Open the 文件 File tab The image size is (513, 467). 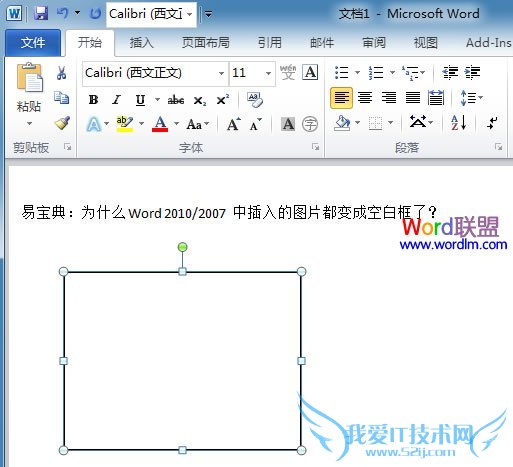(x=33, y=42)
